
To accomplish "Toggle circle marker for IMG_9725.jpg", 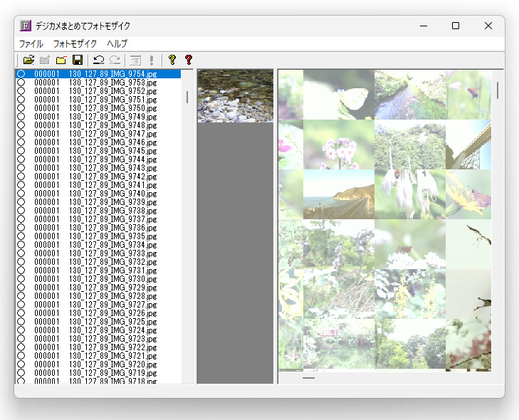I will (x=21, y=321).
